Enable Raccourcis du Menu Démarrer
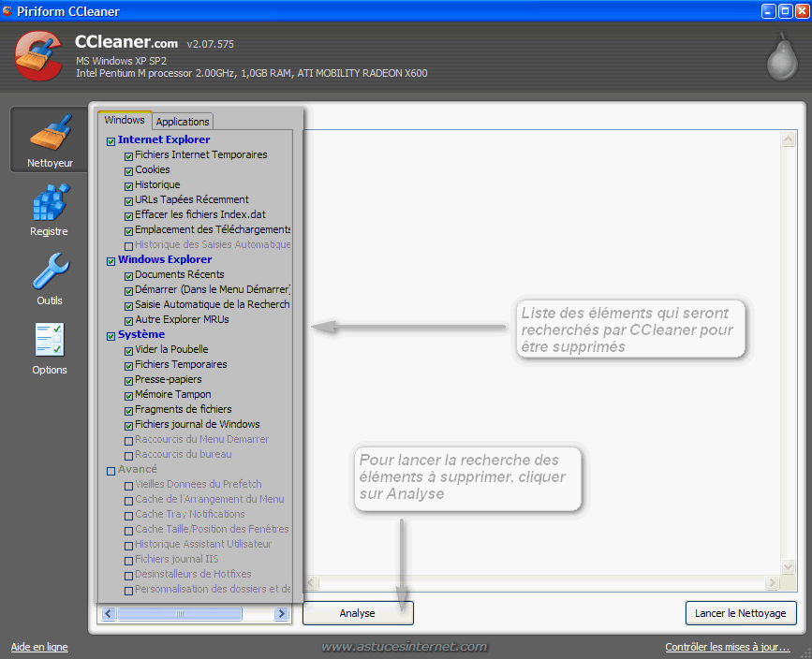This screenshot has height=659, width=812. pyautogui.click(x=128, y=442)
